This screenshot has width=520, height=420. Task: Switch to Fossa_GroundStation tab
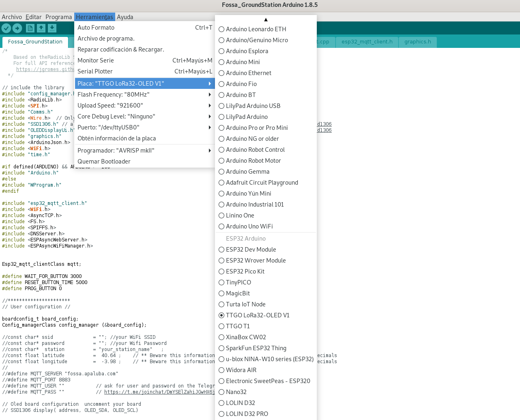pyautogui.click(x=35, y=42)
